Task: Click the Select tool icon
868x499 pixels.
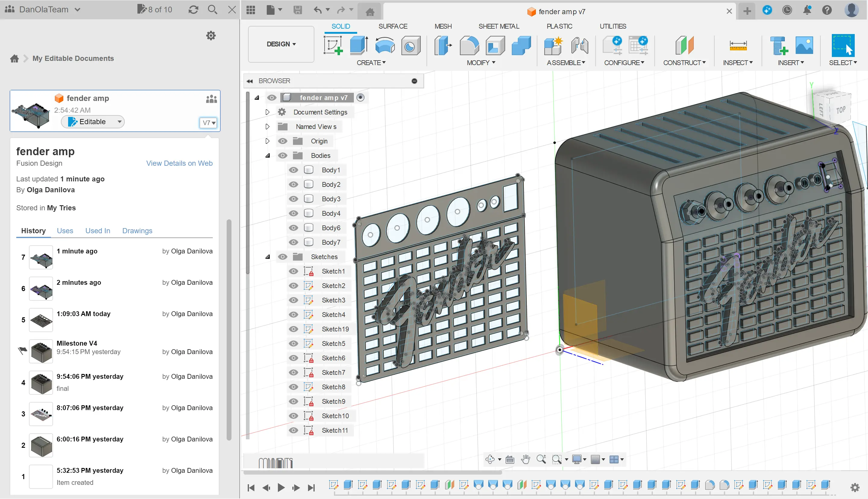Action: click(843, 45)
